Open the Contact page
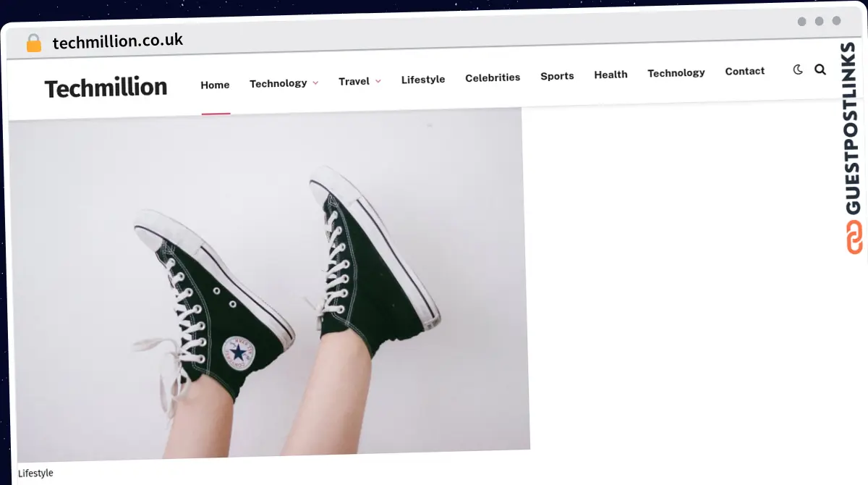This screenshot has height=485, width=868. tap(744, 71)
